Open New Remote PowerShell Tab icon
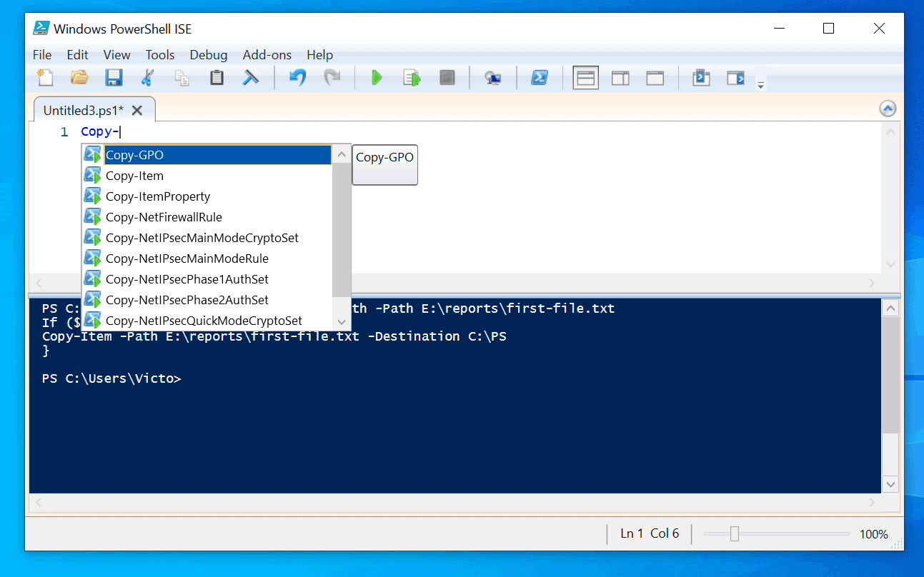 click(x=492, y=77)
